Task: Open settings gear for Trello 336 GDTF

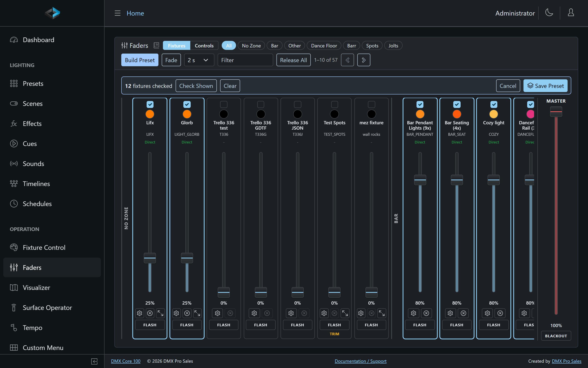Action: [x=254, y=313]
